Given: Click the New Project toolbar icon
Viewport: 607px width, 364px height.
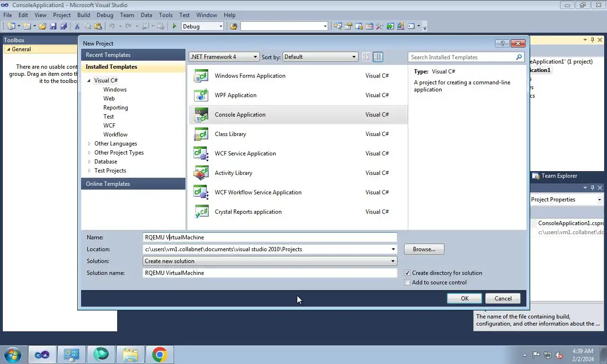Looking at the screenshot, I should pyautogui.click(x=11, y=27).
